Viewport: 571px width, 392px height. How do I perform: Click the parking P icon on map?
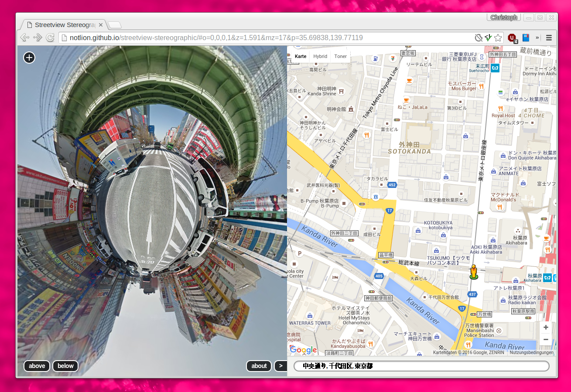tap(299, 253)
